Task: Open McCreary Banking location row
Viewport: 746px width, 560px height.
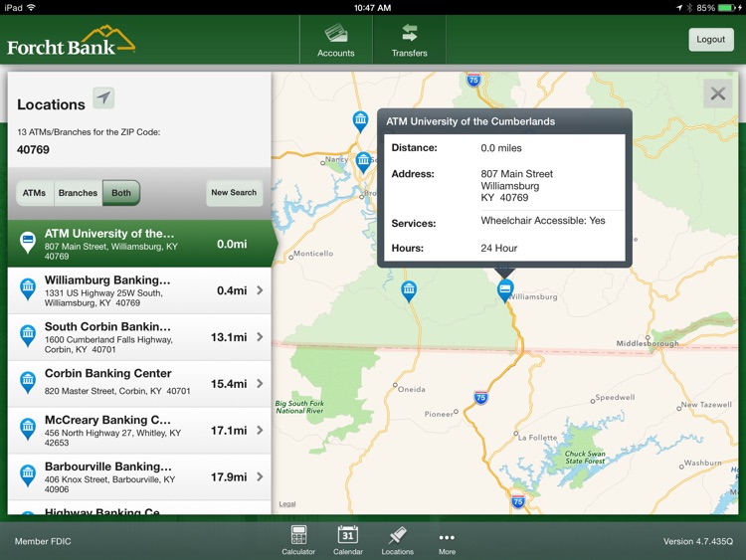Action: pyautogui.click(x=139, y=431)
